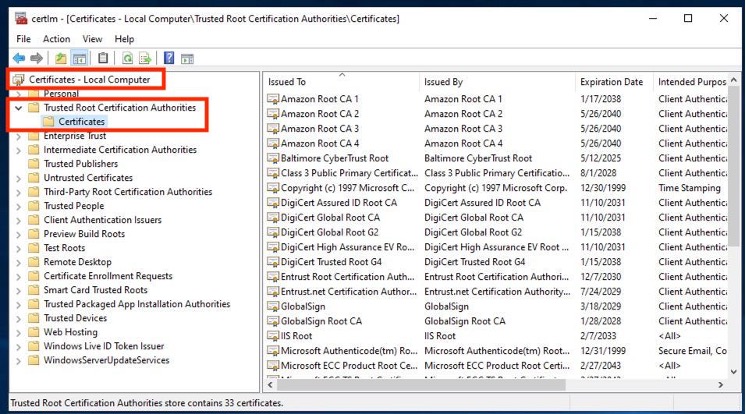Click certificate icon of Amazon Root CA 4
The width and height of the screenshot is (746, 414).
pyautogui.click(x=273, y=144)
